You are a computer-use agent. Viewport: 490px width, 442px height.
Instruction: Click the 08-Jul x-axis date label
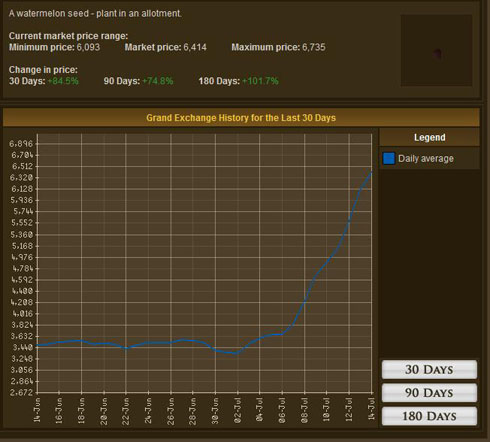pyautogui.click(x=304, y=410)
